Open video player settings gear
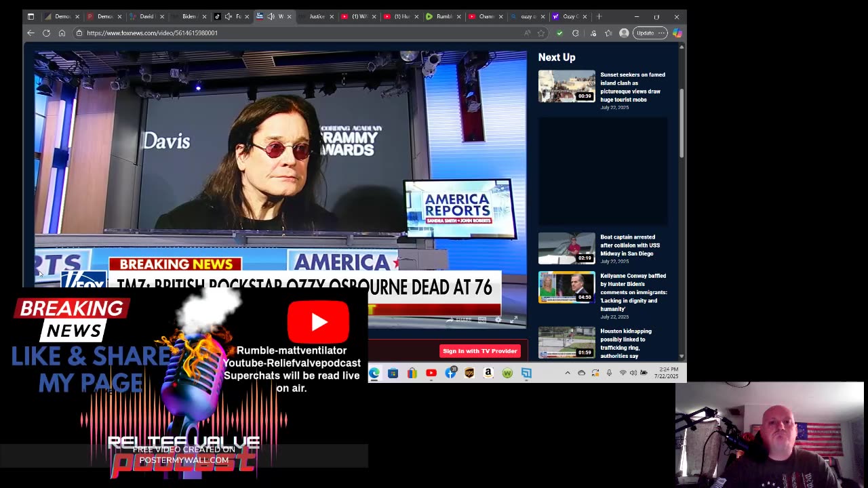 pos(498,320)
